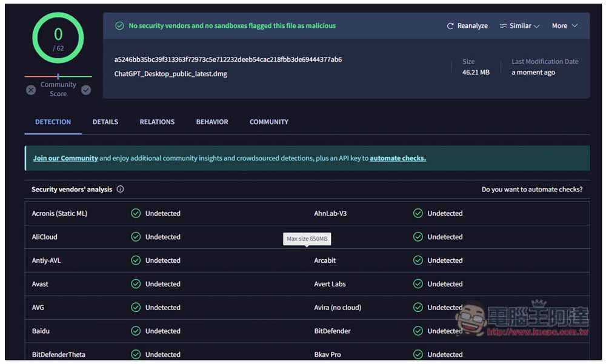Viewport: 606px width, 364px height.
Task: Click the Bkav Pro undetected check icon
Action: [418, 354]
